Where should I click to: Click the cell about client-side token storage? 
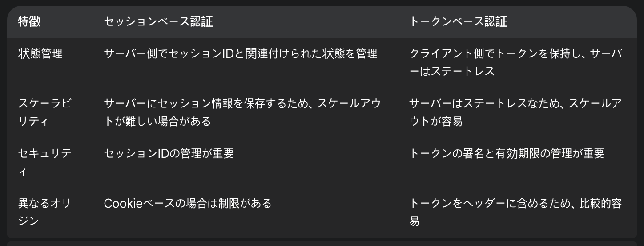point(515,62)
